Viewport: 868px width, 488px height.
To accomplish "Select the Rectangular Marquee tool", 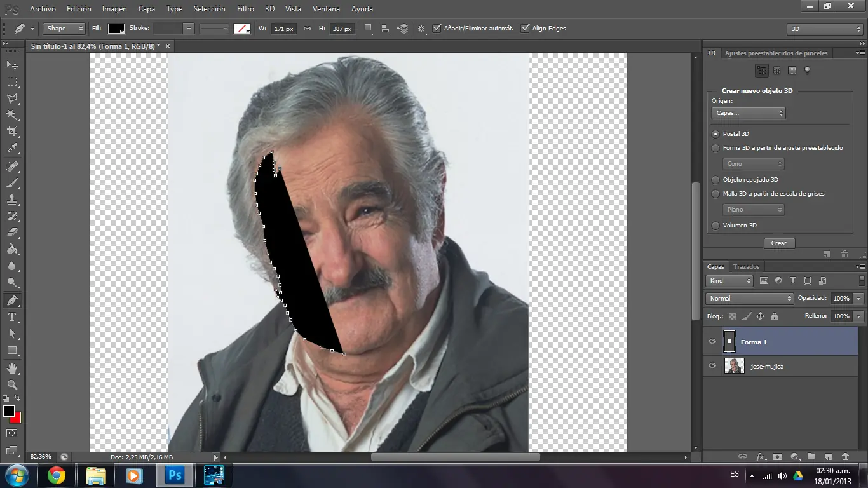I will [x=12, y=82].
